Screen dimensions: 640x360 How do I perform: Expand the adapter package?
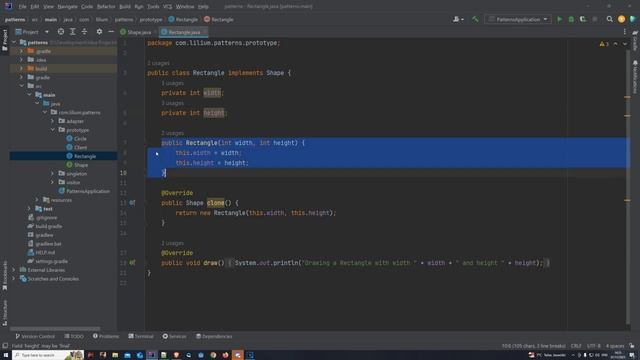click(52, 121)
